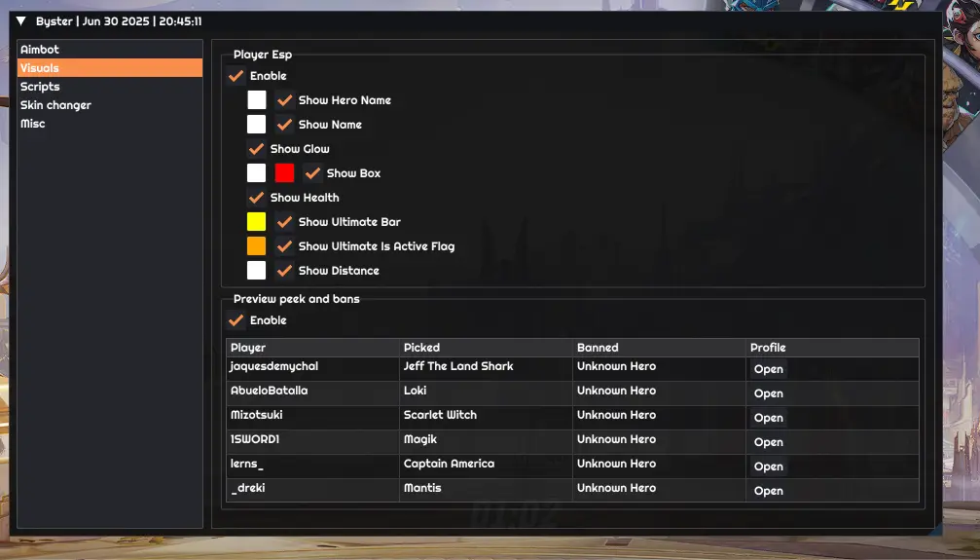
Task: Toggle the Player Esp Enable checkbox
Action: point(236,76)
